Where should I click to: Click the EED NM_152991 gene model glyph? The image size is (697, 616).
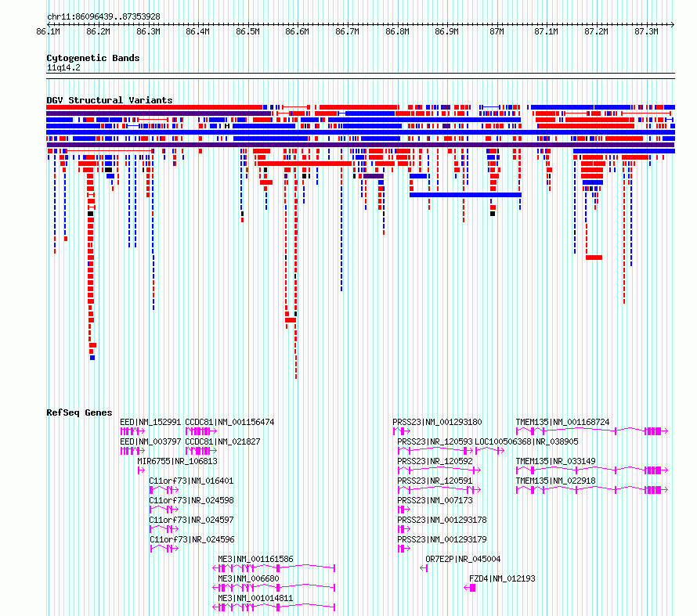point(132,431)
